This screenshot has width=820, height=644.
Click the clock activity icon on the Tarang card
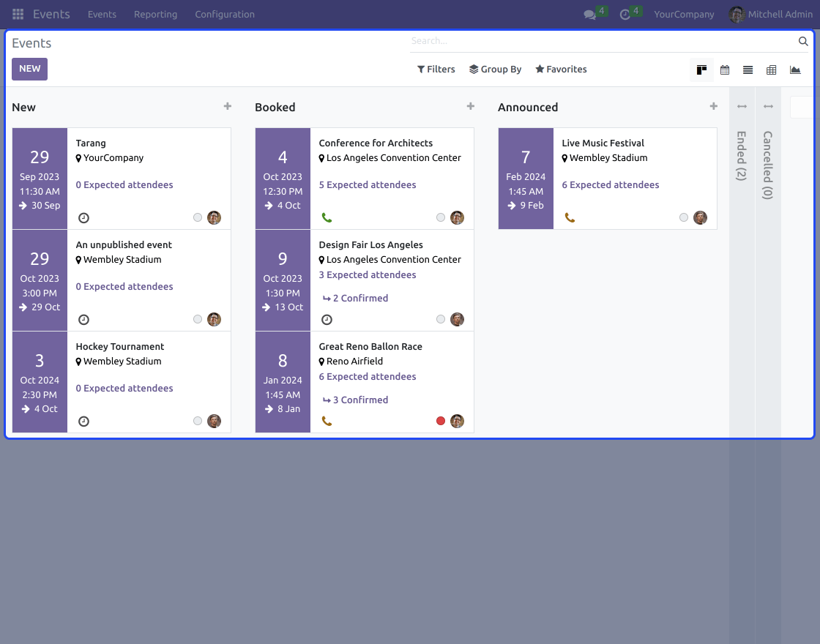[x=83, y=217]
